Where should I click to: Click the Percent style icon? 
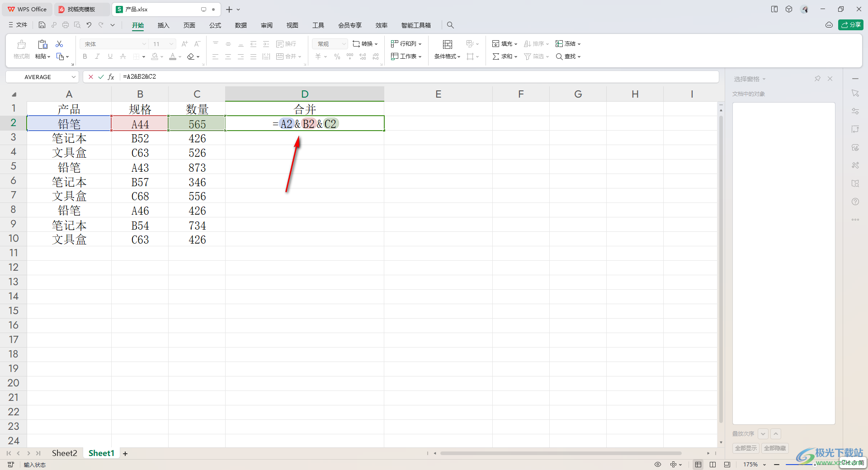click(337, 56)
